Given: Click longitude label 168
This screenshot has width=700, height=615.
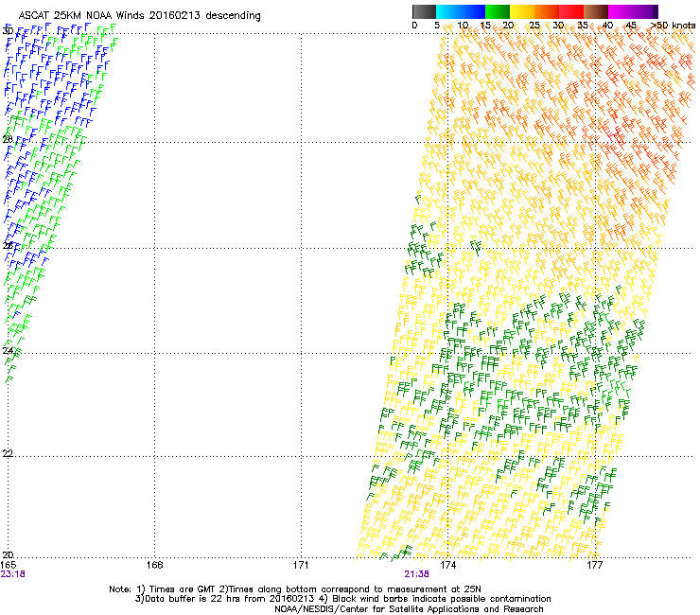Looking at the screenshot, I should tap(154, 565).
